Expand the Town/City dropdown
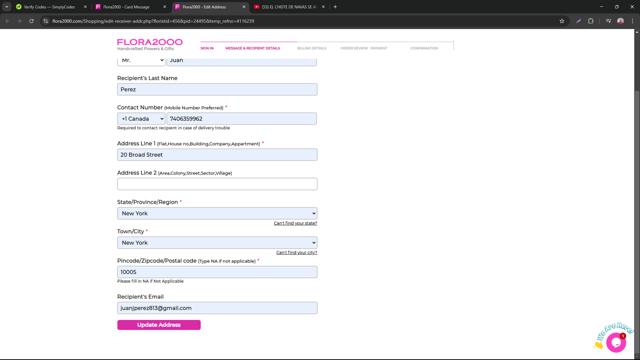Image resolution: width=640 pixels, height=360 pixels. pos(217,243)
